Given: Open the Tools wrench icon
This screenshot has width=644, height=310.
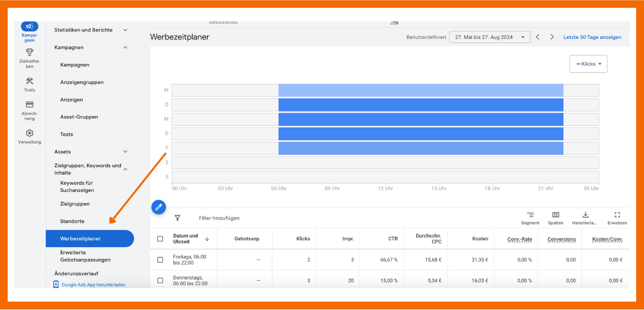Looking at the screenshot, I should coord(29,81).
